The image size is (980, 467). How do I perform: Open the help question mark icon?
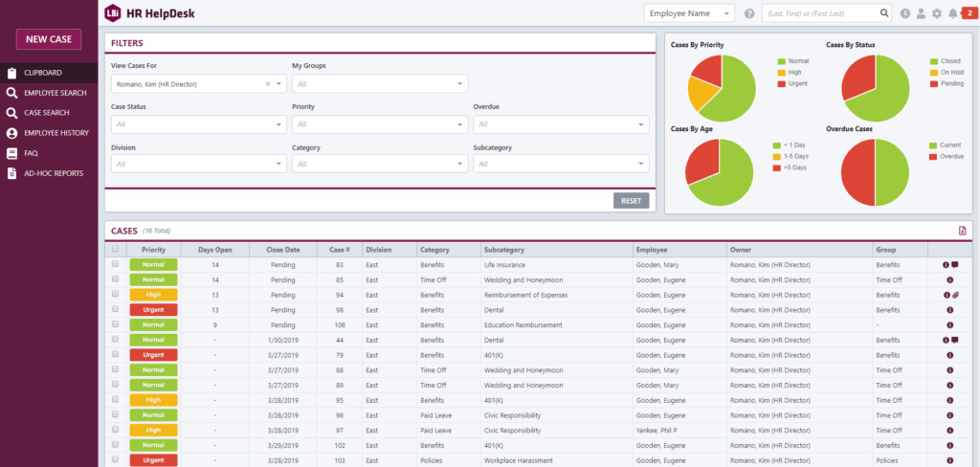pos(749,13)
